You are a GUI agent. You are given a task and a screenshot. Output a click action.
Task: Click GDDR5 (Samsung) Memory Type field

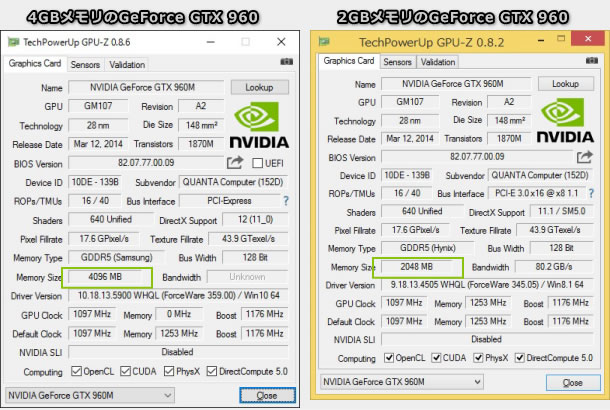117,257
